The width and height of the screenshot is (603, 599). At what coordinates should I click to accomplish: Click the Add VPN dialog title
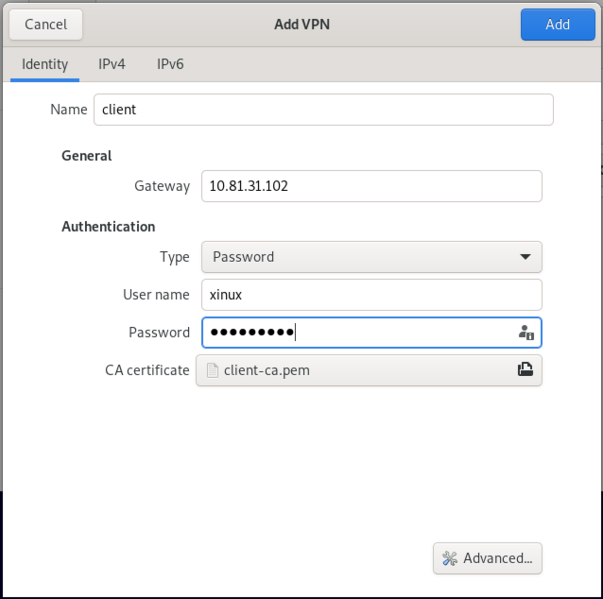(x=302, y=24)
